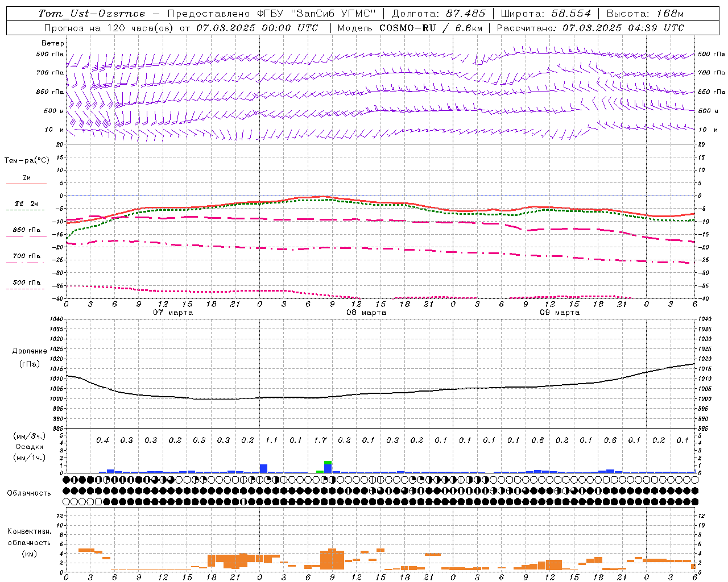This screenshot has height=582, width=728.
Task: Select the Долгота: 87.485 header text
Action: point(439,14)
